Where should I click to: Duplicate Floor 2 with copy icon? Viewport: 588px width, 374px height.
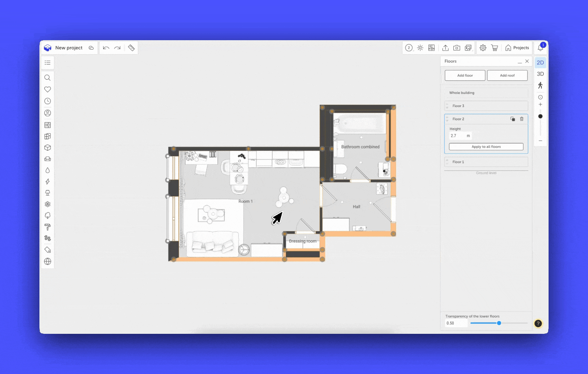[513, 119]
